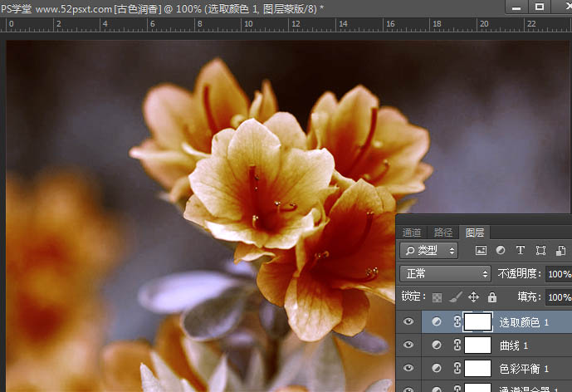Hide the 色彩平衡 1 layer

[x=408, y=368]
